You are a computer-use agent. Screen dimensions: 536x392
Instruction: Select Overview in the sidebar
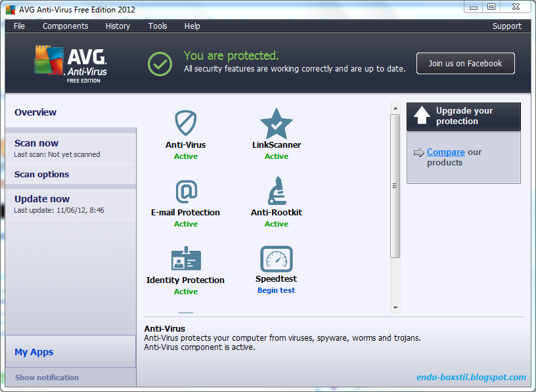click(35, 112)
